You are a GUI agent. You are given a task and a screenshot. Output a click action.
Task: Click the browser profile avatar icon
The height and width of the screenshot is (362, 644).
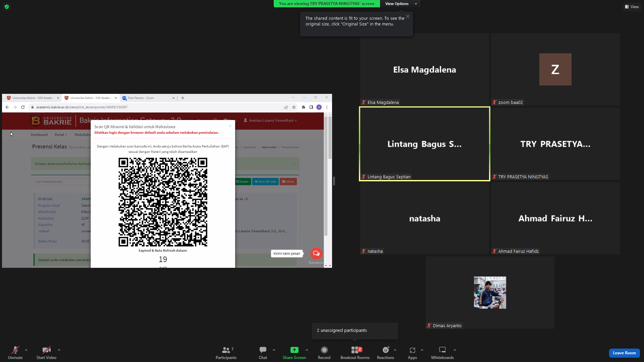click(x=319, y=107)
